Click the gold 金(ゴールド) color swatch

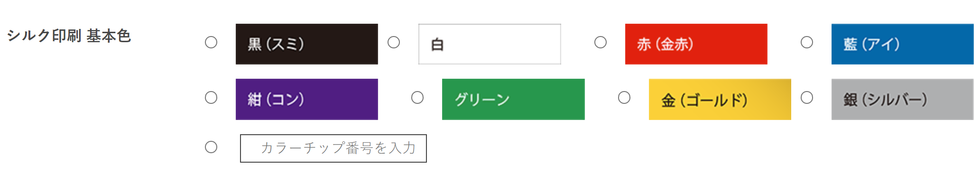click(720, 99)
